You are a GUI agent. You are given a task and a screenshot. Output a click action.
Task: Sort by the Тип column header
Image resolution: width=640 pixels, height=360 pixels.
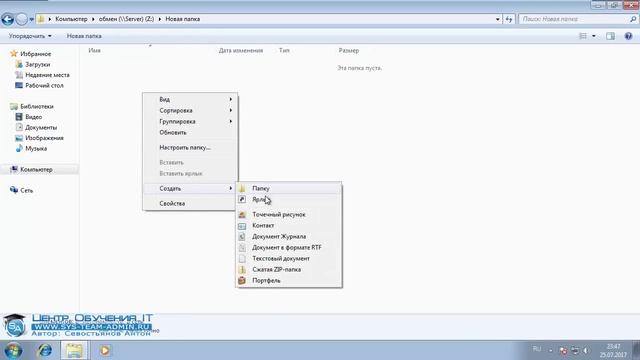pyautogui.click(x=284, y=51)
